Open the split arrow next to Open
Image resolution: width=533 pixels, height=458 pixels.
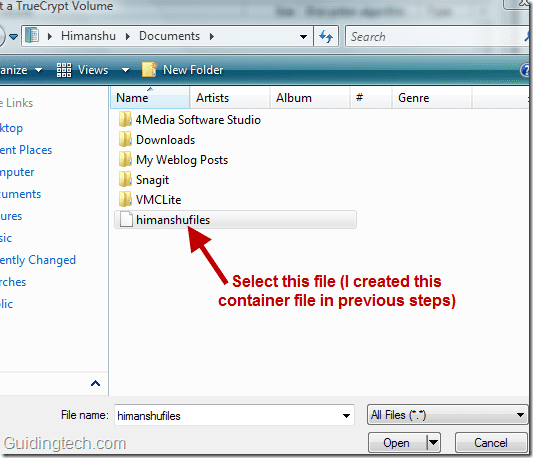point(433,443)
